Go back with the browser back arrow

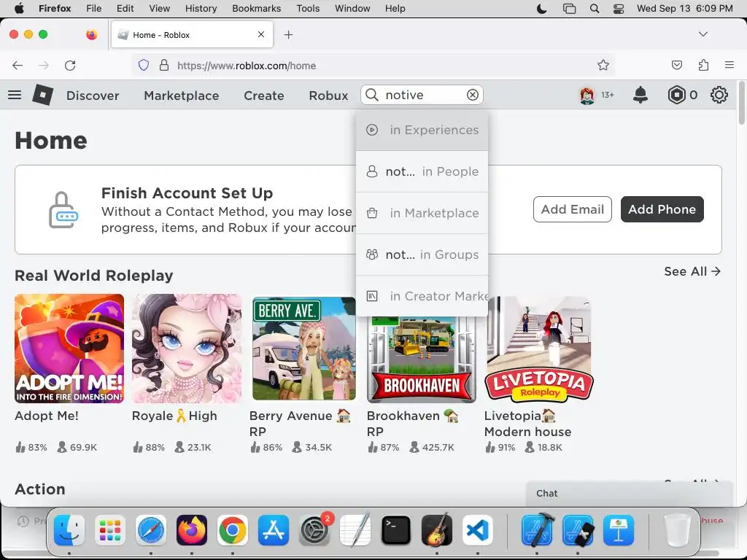[x=18, y=65]
